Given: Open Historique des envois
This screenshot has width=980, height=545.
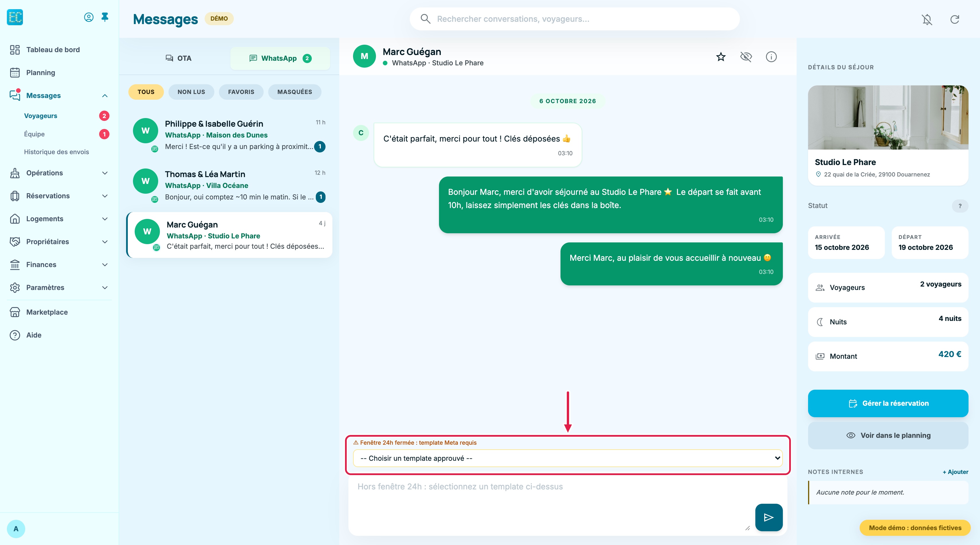Looking at the screenshot, I should tap(57, 152).
